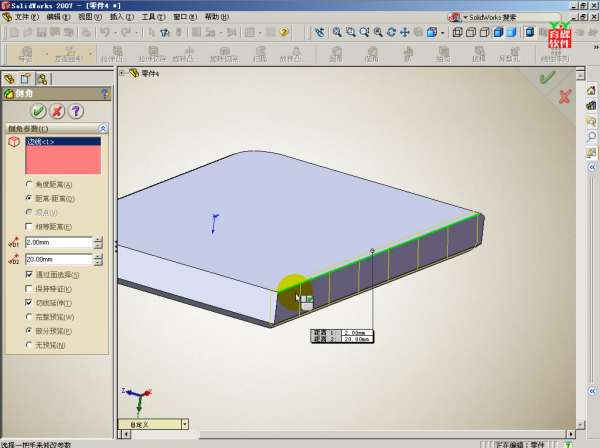
Task: Open the 插入(I) menu
Action: click(122, 17)
